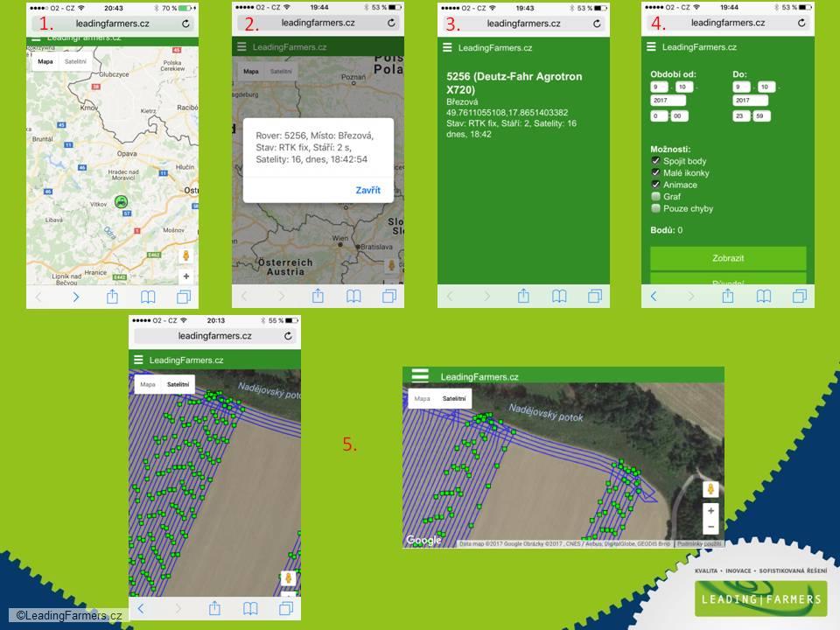Reload page in screenshot 1 address bar
The height and width of the screenshot is (630, 840).
[185, 24]
